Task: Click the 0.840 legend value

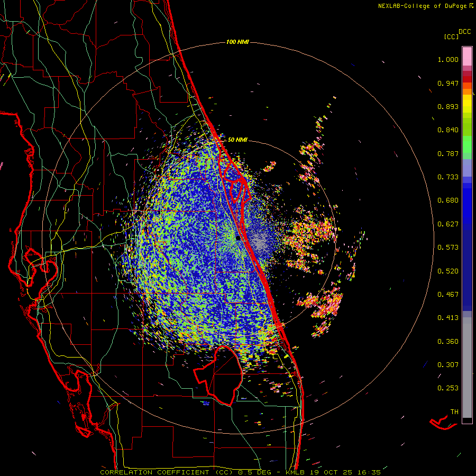Action: pyautogui.click(x=448, y=130)
